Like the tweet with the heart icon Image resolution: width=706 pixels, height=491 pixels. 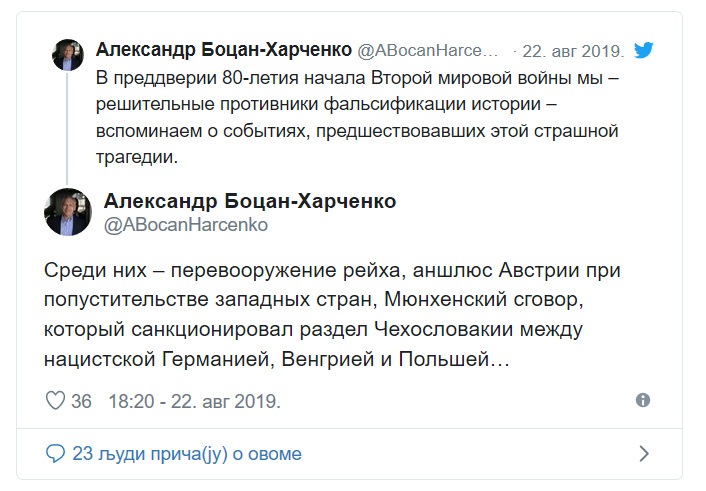[55, 400]
